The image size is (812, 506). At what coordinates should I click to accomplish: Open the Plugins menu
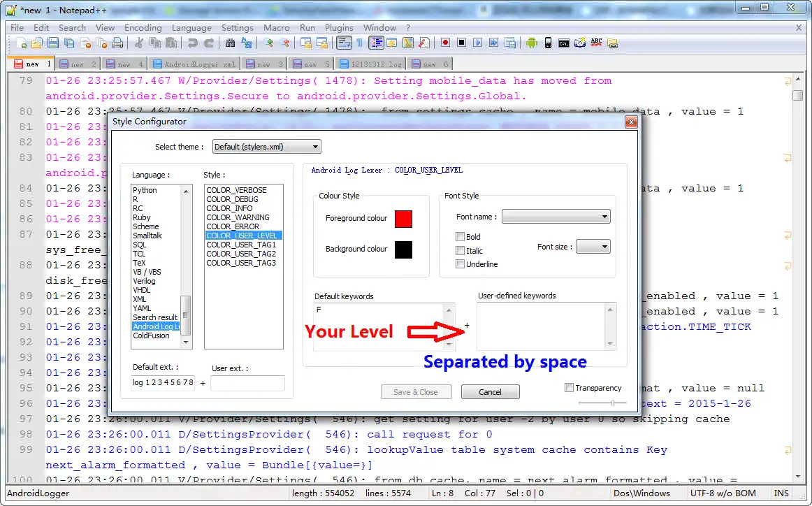[x=339, y=27]
